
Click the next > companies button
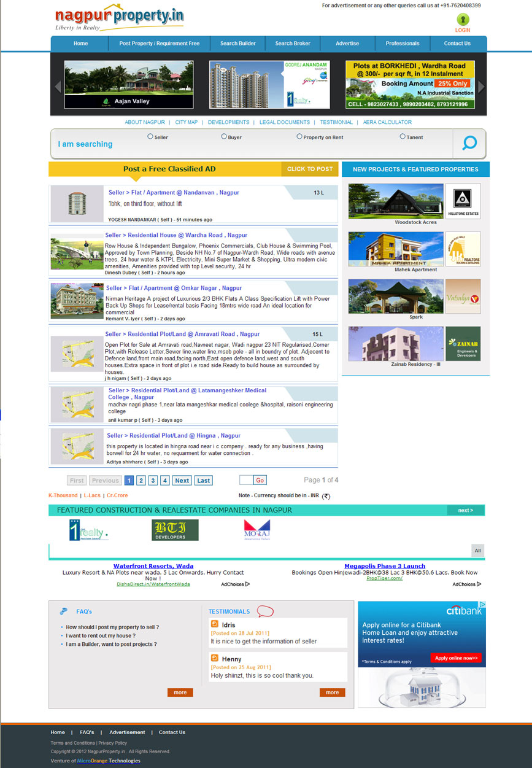point(466,510)
